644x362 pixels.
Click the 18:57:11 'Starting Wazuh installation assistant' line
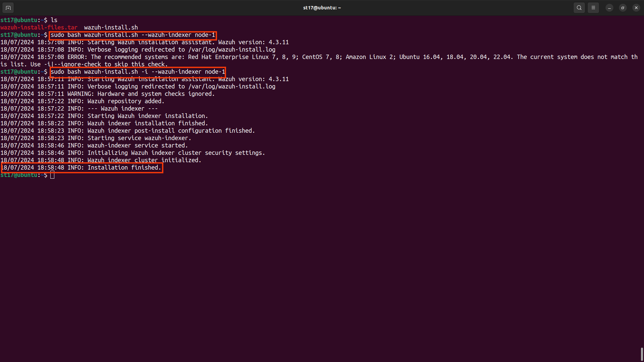click(x=145, y=79)
